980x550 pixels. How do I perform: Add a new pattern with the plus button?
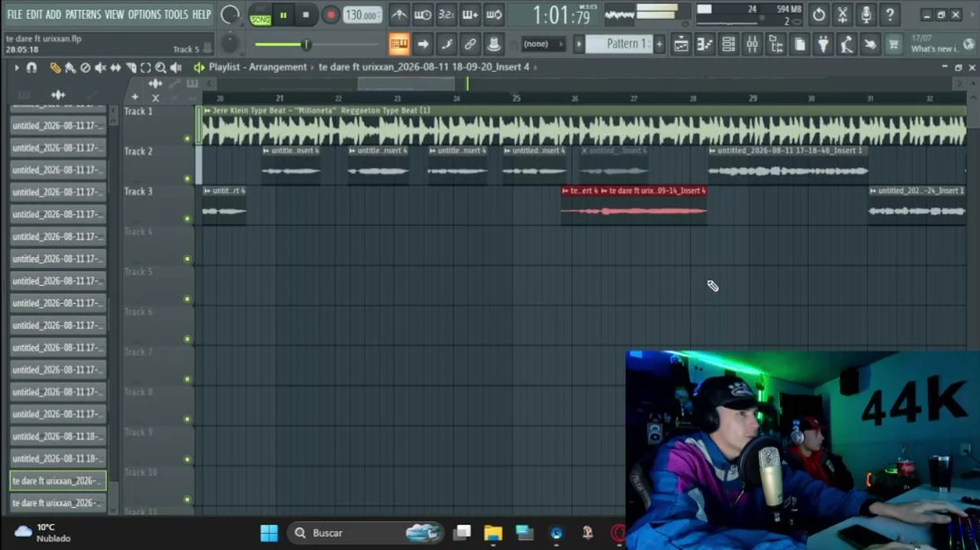tap(659, 44)
